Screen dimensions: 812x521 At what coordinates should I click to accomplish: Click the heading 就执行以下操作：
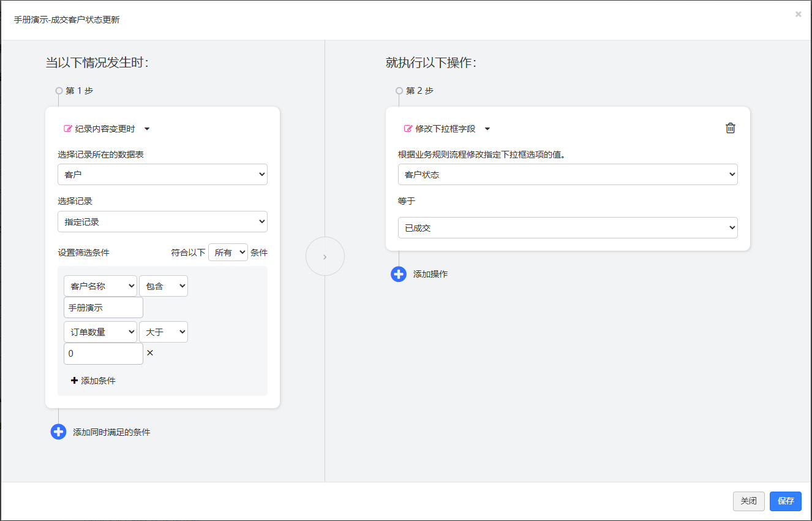coord(431,63)
